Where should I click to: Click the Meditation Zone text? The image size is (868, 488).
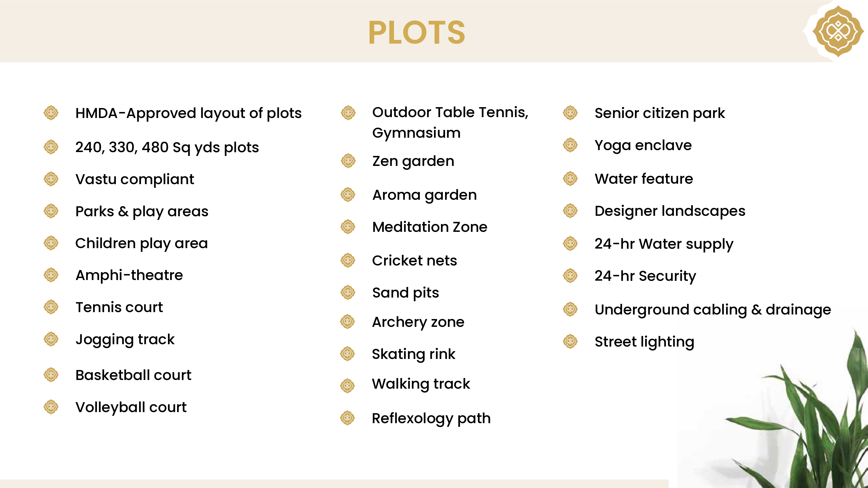pyautogui.click(x=430, y=227)
